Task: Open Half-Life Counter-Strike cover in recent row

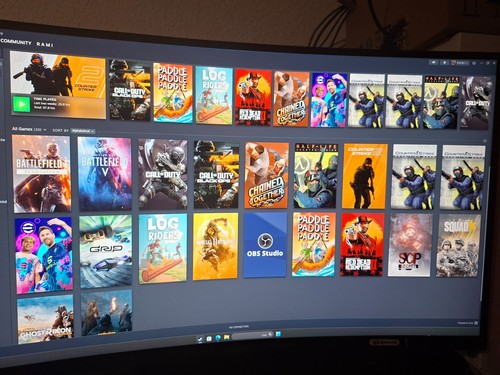Action: coord(441,102)
